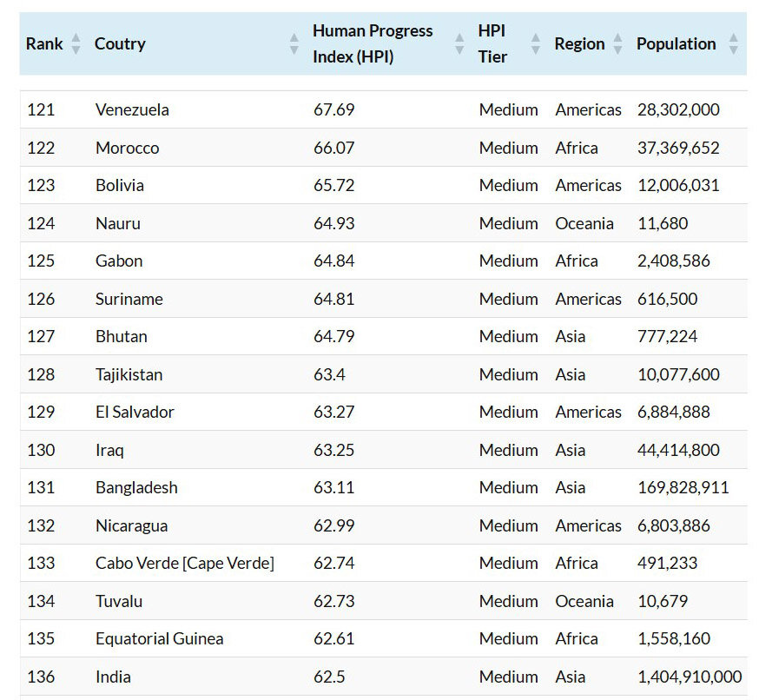Click the Population header text
Viewport: 759px width, 700px height.
pos(676,43)
